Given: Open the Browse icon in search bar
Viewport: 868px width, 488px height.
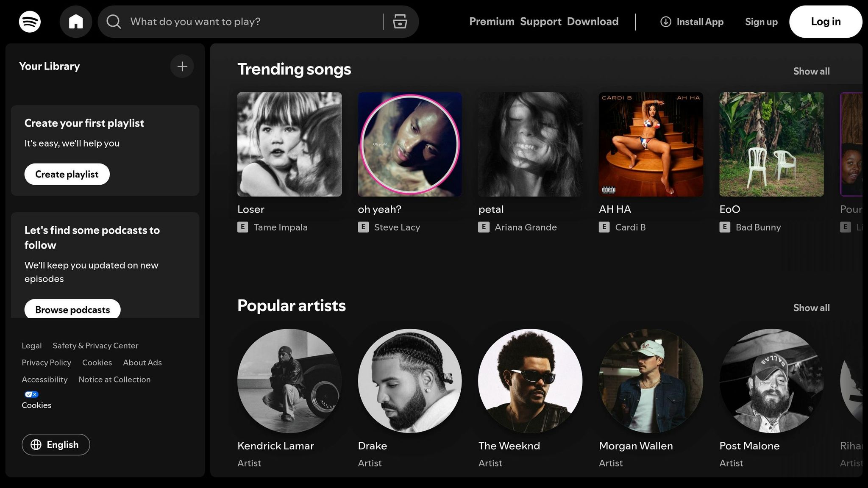Looking at the screenshot, I should (400, 22).
